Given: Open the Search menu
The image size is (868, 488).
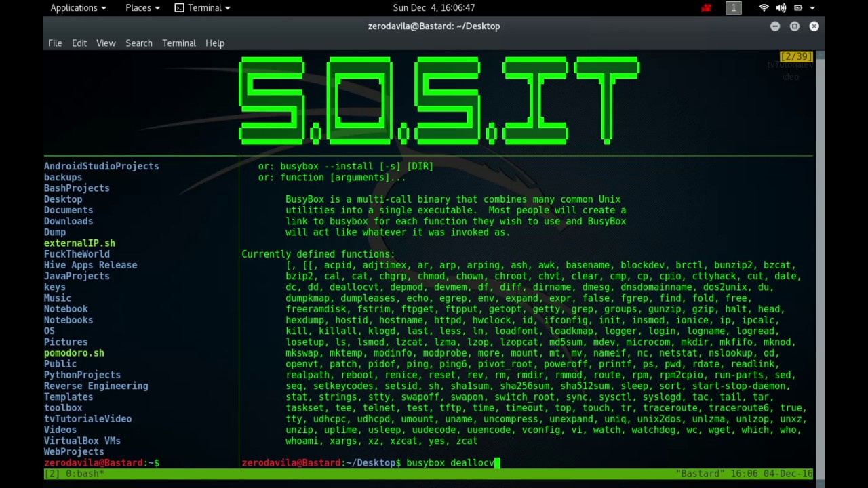Looking at the screenshot, I should pyautogui.click(x=139, y=43).
